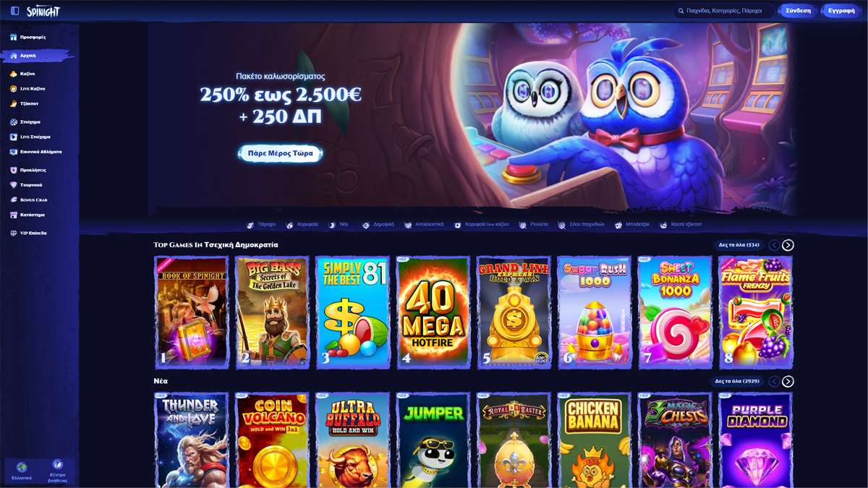
Task: Focus the games search field
Action: 723,11
